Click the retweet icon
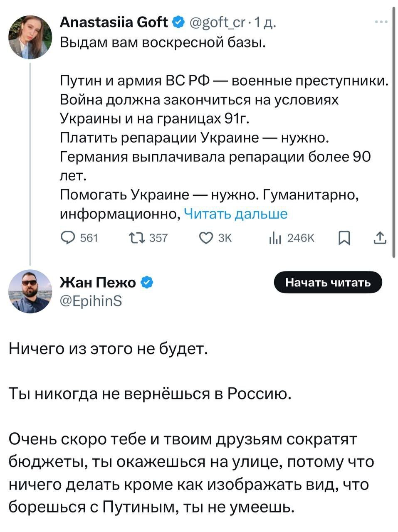Image resolution: width=398 pixels, height=532 pixels. coord(136,238)
